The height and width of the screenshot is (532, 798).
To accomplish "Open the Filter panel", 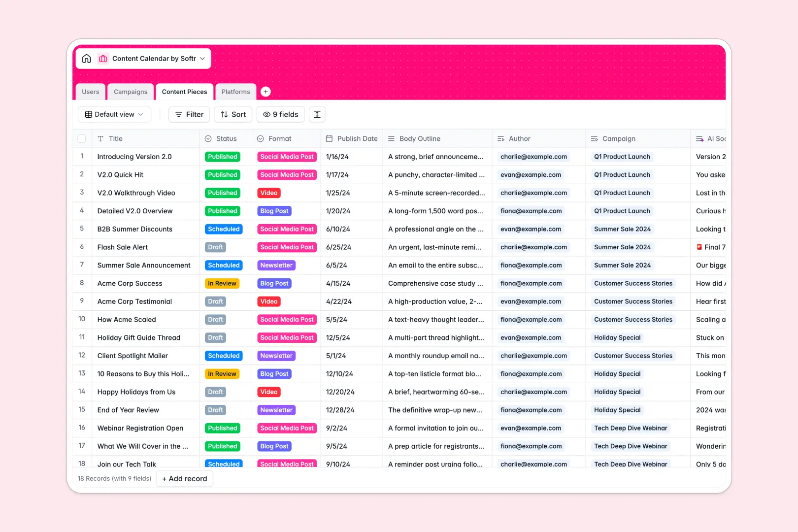I will pos(189,114).
